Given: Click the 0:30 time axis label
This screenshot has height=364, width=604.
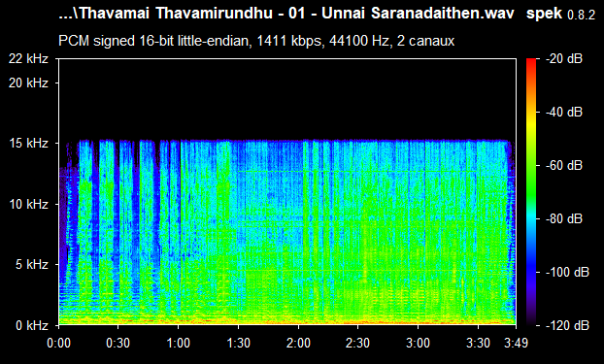Looking at the screenshot, I should (118, 343).
